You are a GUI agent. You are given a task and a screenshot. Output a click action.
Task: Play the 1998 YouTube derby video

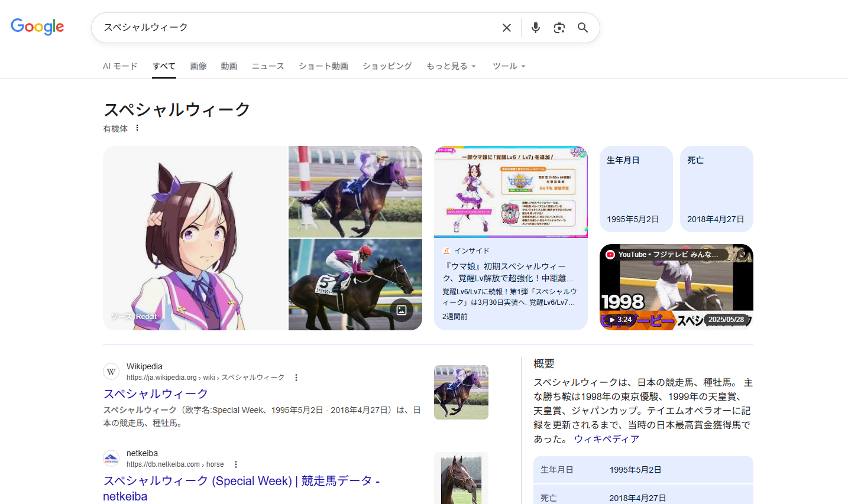click(x=676, y=287)
